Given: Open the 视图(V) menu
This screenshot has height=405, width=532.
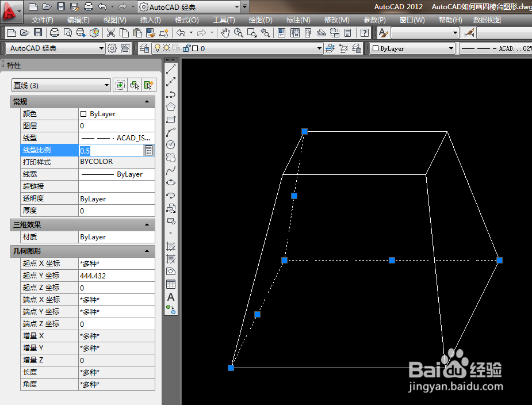Looking at the screenshot, I should [114, 20].
